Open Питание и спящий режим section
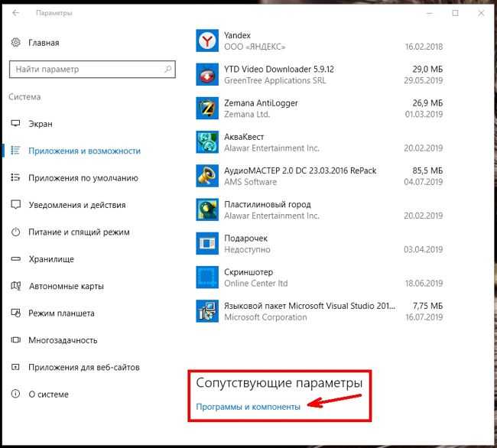 pos(79,232)
